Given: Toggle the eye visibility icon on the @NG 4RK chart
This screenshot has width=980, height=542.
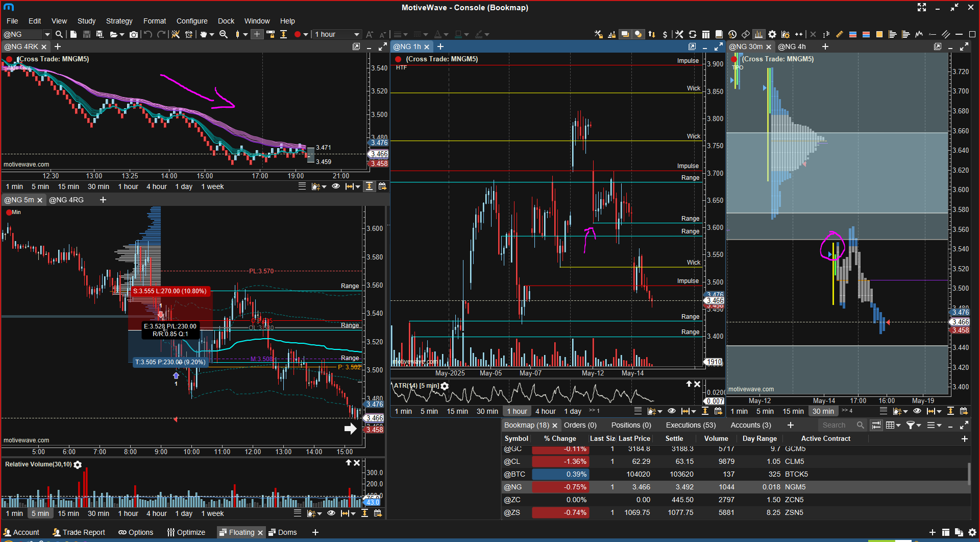Looking at the screenshot, I should [336, 186].
